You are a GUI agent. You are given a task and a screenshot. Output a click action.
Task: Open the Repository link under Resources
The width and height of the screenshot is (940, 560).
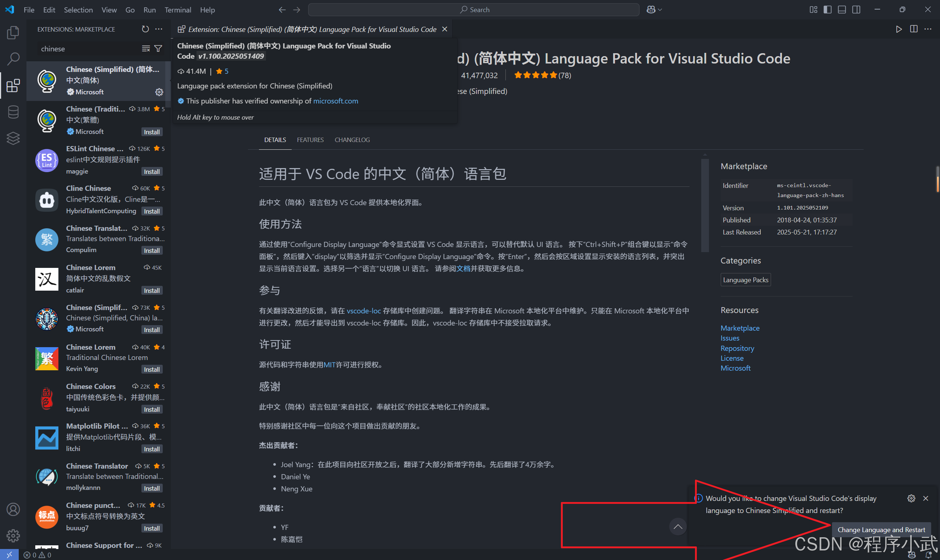pos(737,348)
